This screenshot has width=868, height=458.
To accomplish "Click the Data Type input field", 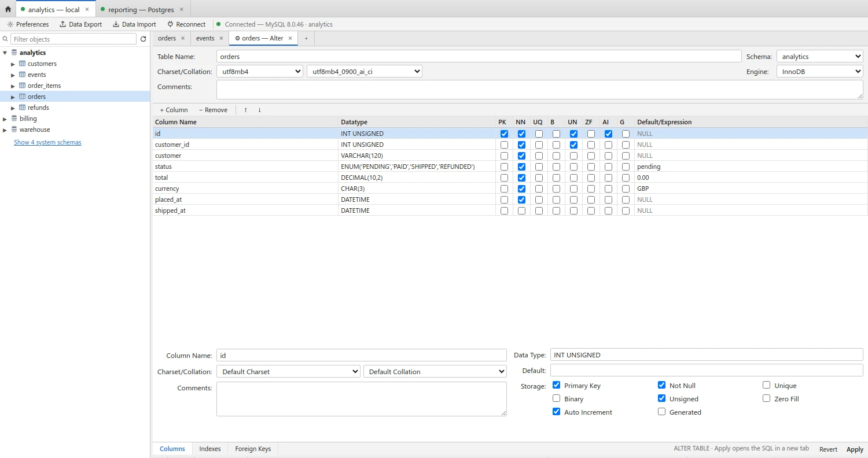I will 707,355.
